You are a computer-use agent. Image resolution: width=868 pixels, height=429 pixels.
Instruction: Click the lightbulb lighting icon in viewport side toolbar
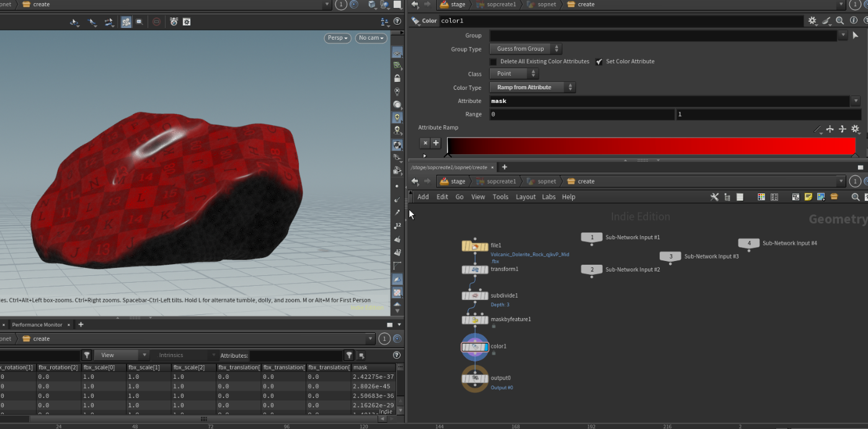397,117
